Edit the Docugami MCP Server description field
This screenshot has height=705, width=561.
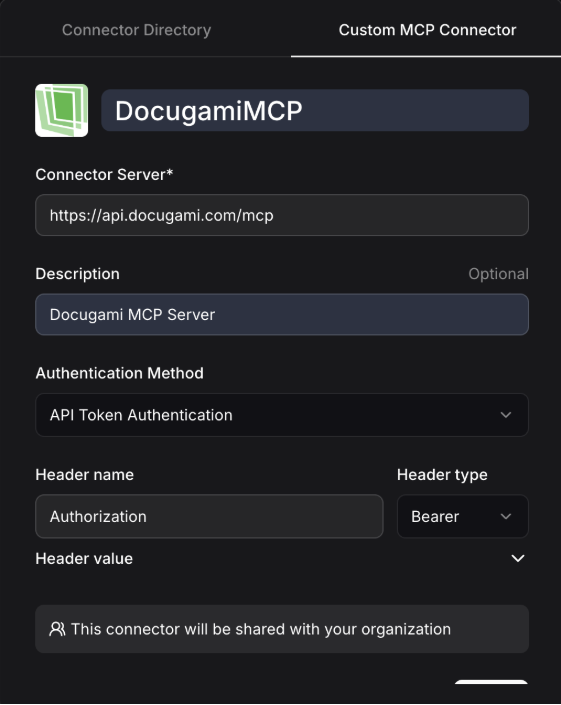[x=282, y=314]
